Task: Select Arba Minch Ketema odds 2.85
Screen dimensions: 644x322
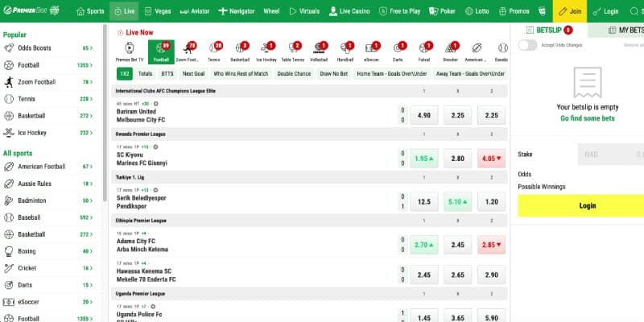Action: pos(491,245)
